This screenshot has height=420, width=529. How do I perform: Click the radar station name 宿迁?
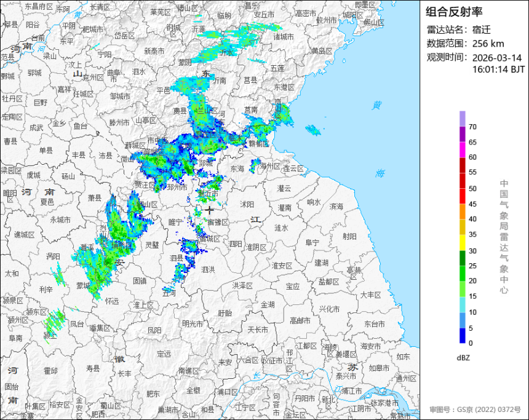tap(481, 30)
